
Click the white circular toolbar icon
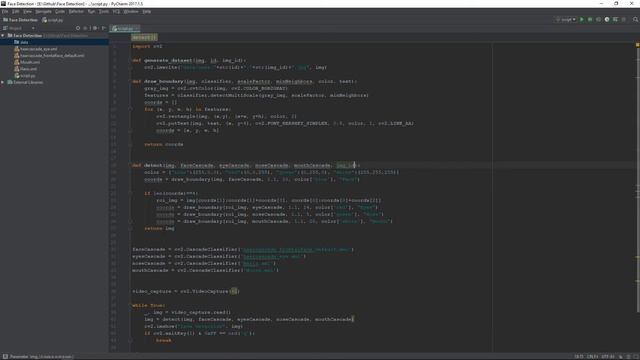coord(607,20)
